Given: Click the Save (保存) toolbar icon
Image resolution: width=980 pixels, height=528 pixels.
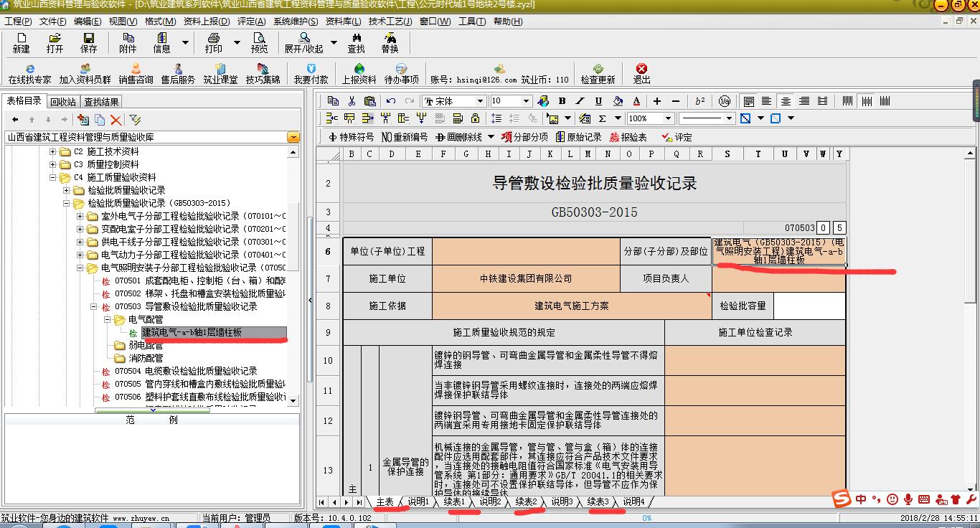Looking at the screenshot, I should [x=88, y=42].
